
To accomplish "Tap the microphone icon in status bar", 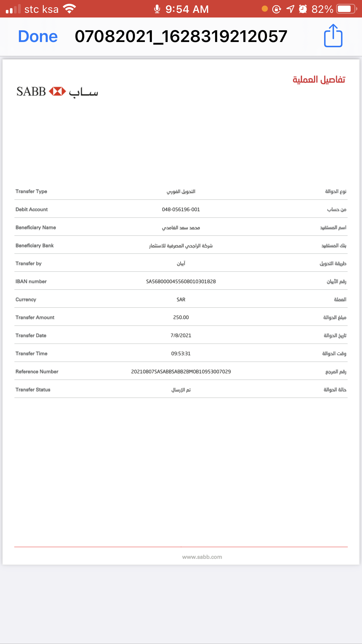I will (x=157, y=9).
